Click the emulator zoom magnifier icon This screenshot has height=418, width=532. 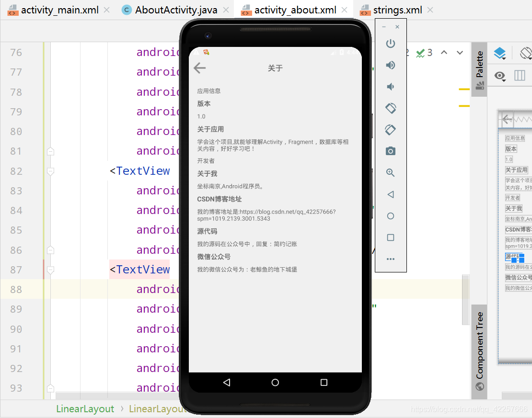click(x=391, y=173)
